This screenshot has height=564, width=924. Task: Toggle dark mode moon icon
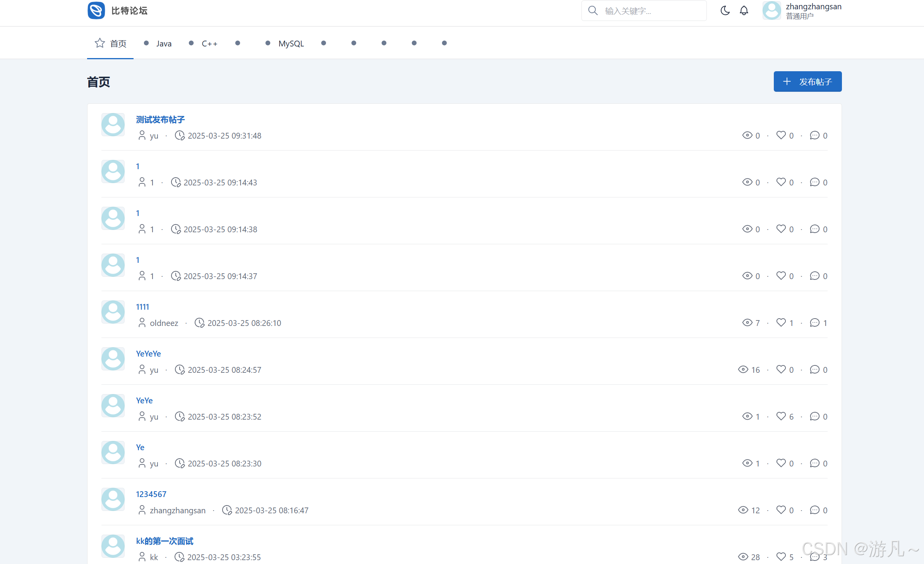[725, 10]
